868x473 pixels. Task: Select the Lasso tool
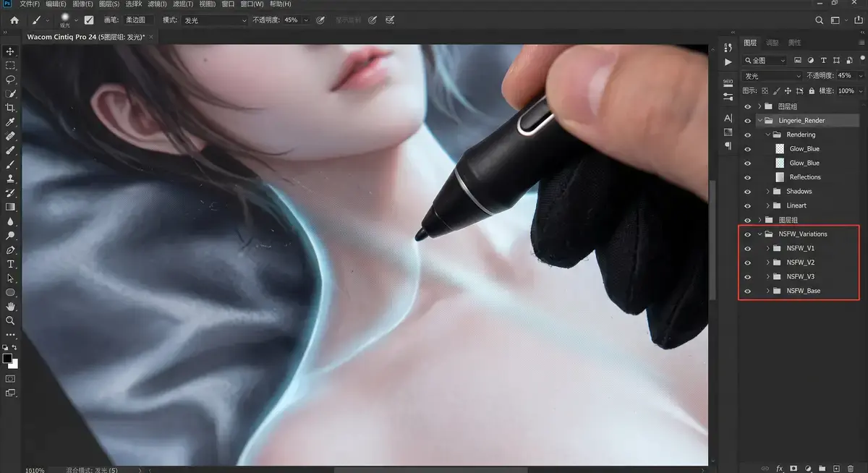[x=10, y=80]
